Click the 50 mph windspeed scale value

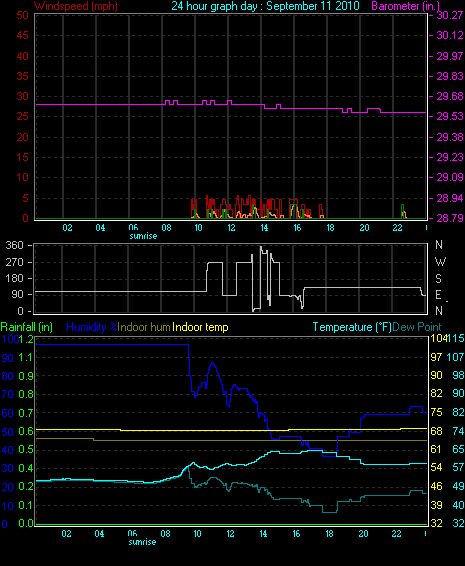[22, 15]
